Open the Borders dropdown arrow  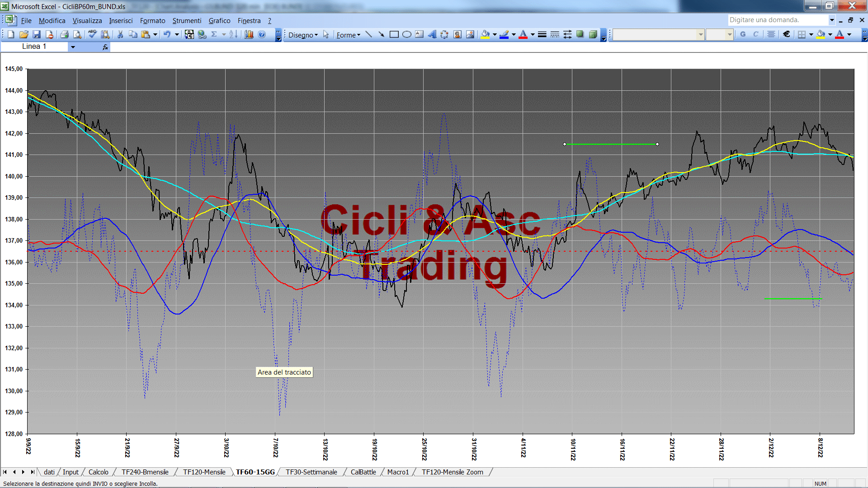(811, 34)
